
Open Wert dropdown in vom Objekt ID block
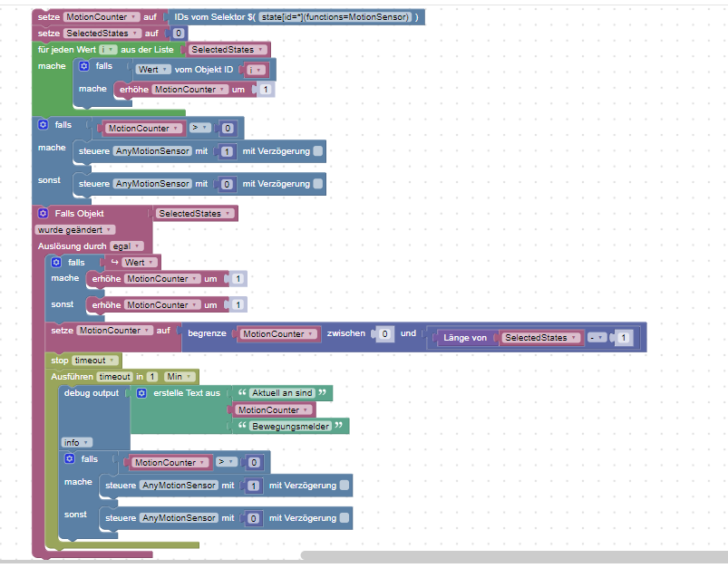pyautogui.click(x=152, y=69)
